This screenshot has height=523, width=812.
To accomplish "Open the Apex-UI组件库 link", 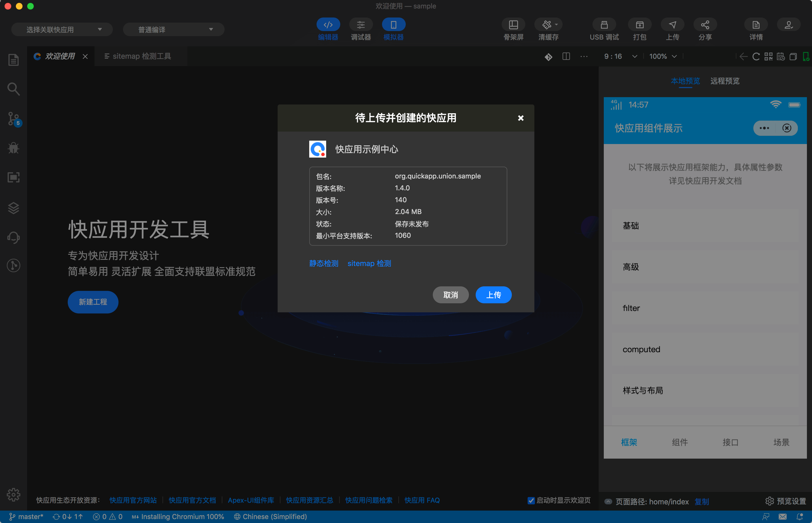I will (251, 500).
